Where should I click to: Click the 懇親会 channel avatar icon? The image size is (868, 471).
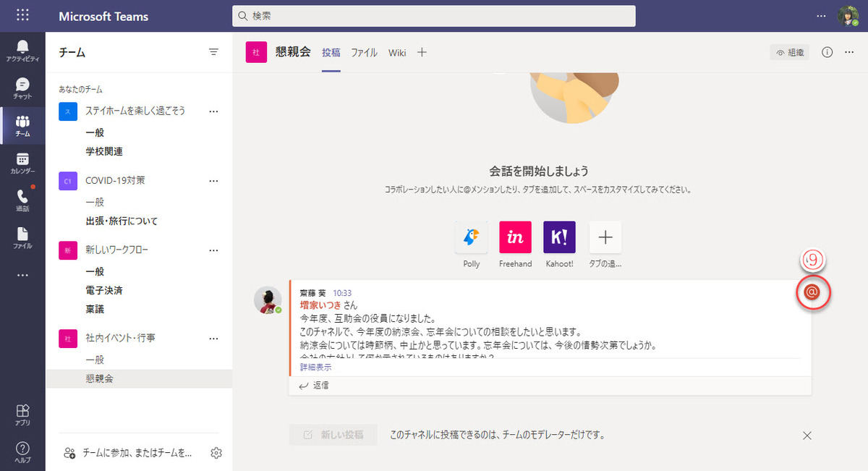pyautogui.click(x=256, y=52)
